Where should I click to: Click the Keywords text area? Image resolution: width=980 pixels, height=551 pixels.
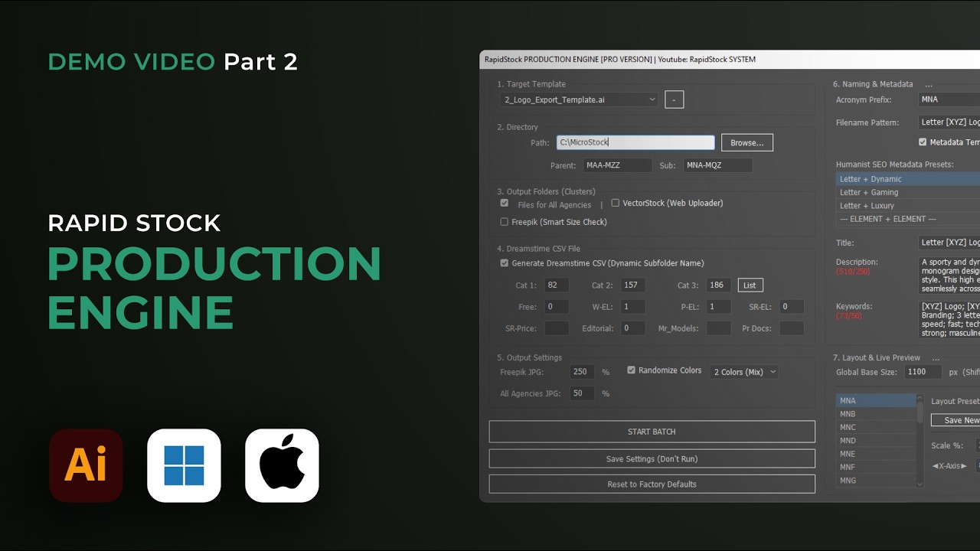(x=949, y=320)
